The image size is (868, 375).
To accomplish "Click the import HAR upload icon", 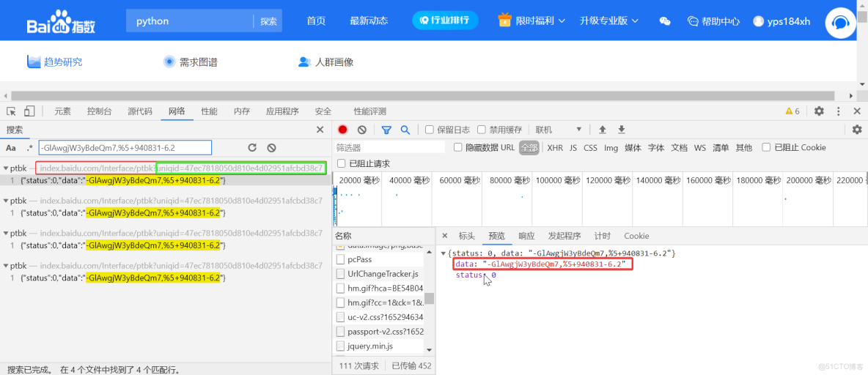I will click(x=603, y=130).
